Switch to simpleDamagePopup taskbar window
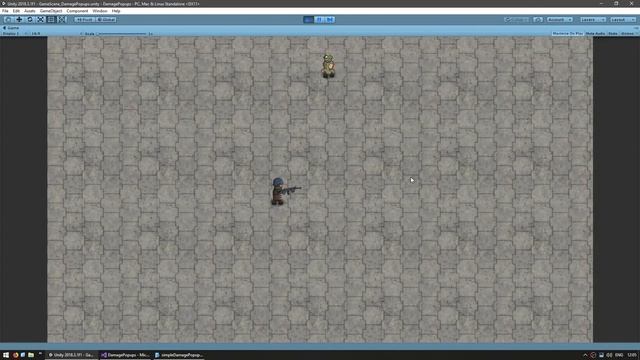The image size is (640, 360). (x=178, y=355)
